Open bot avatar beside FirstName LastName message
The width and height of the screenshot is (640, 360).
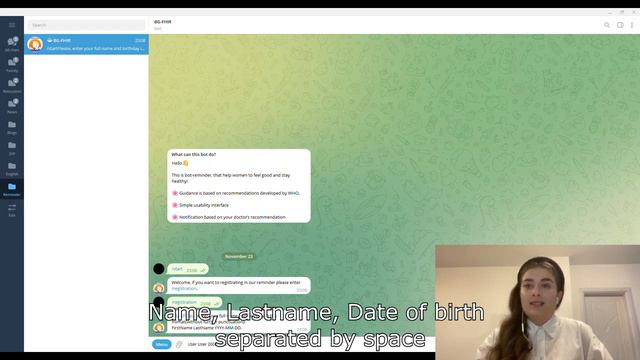pos(159,327)
